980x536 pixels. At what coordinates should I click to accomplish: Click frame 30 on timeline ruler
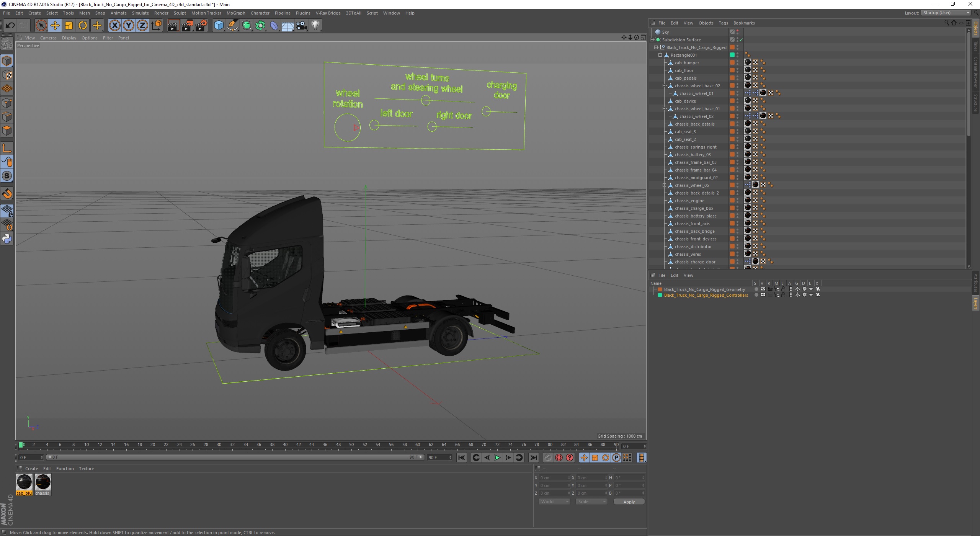click(219, 446)
